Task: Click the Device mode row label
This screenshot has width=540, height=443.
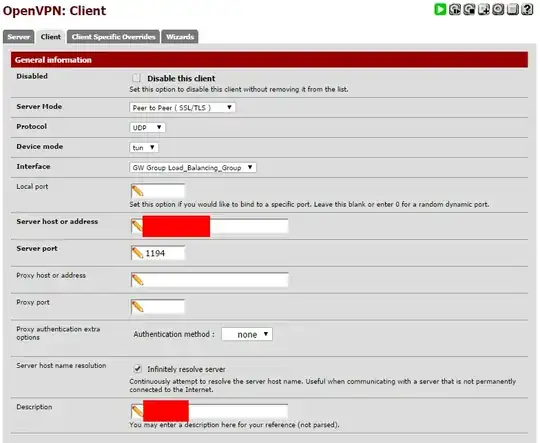Action: 40,146
